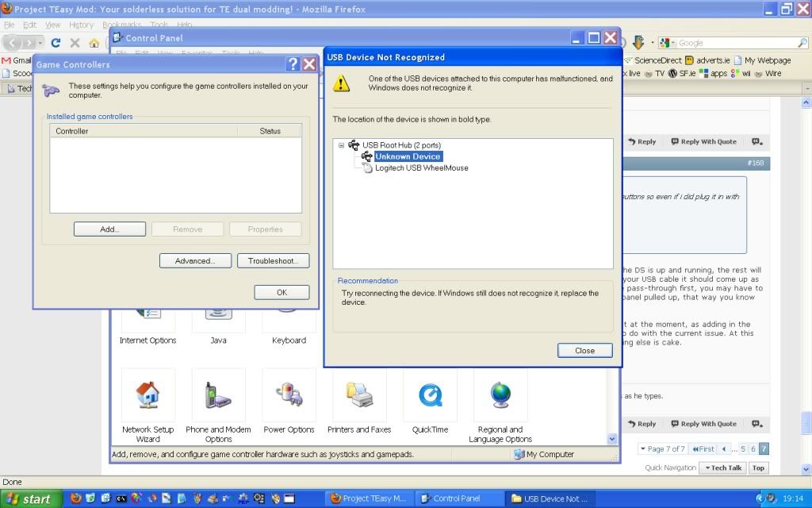
Task: Open Google search engine dropdown
Action: 668,43
